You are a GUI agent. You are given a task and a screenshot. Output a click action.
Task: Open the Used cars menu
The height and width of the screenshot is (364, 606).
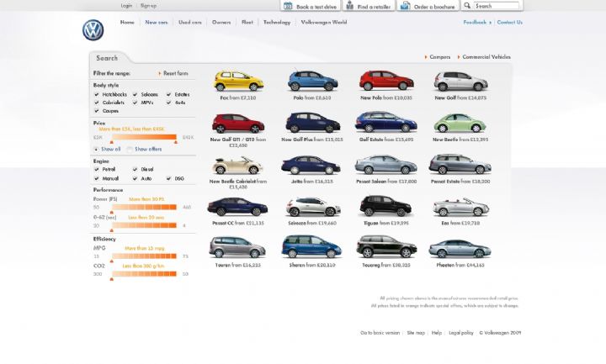click(x=190, y=23)
